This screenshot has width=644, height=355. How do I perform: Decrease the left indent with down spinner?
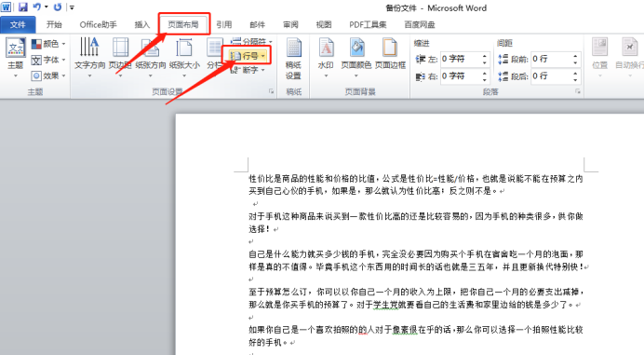click(x=485, y=62)
